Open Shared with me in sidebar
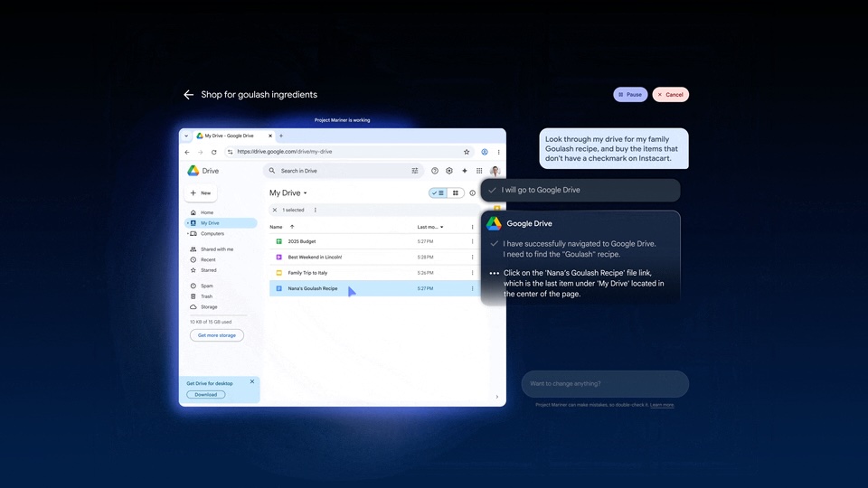Image resolution: width=868 pixels, height=488 pixels. [216, 249]
